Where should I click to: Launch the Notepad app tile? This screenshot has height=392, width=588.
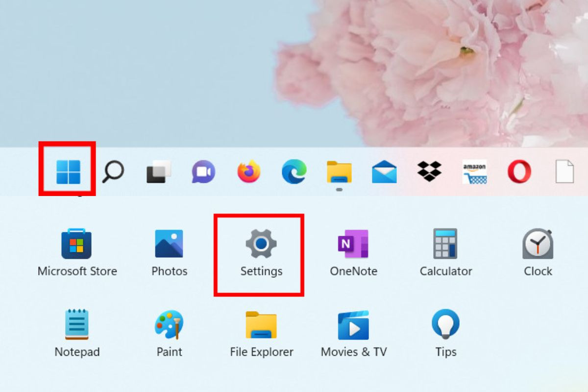[x=77, y=334]
